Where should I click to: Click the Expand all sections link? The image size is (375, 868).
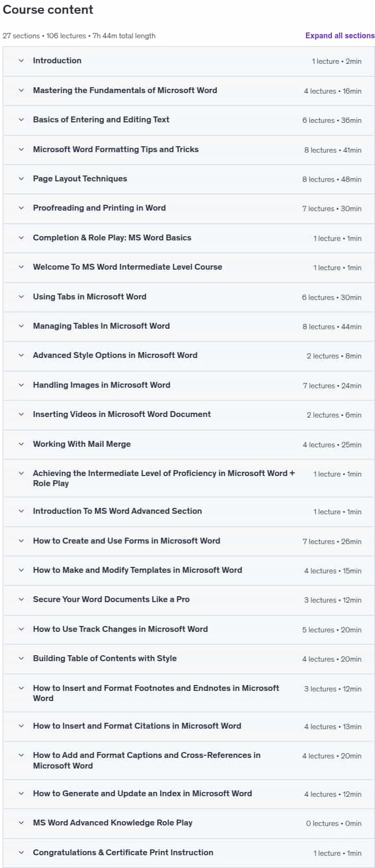point(340,36)
